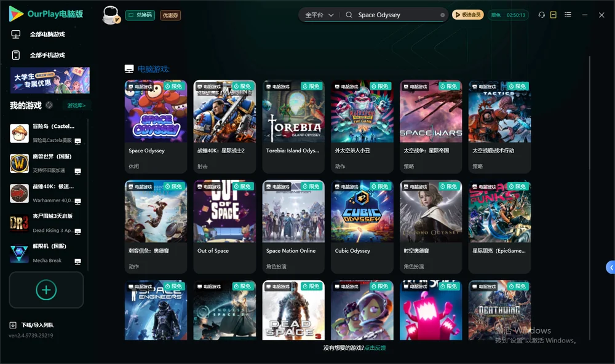Open the Out of Space game card
The image size is (615, 364).
[x=224, y=227]
